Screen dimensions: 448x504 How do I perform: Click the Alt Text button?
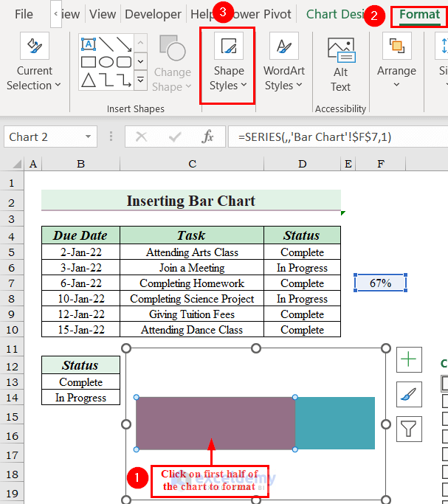click(341, 65)
